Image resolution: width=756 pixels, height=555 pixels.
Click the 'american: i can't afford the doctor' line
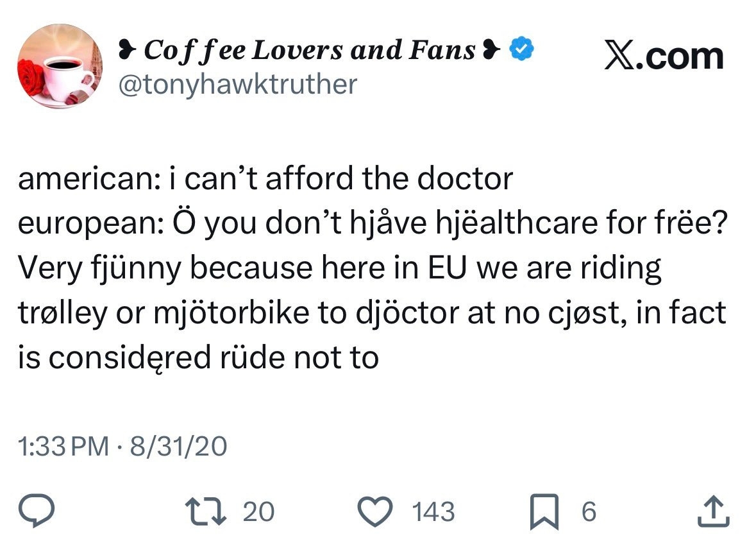pos(265,179)
